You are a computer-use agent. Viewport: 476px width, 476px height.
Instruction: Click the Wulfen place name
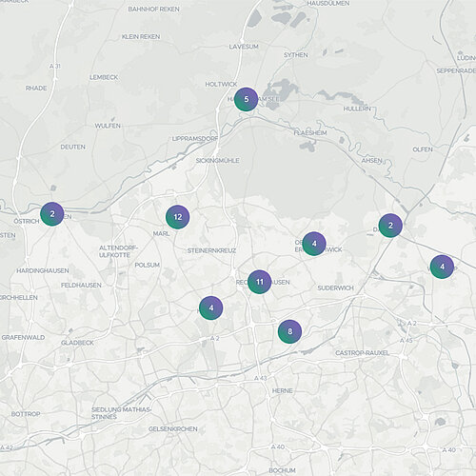pos(108,126)
